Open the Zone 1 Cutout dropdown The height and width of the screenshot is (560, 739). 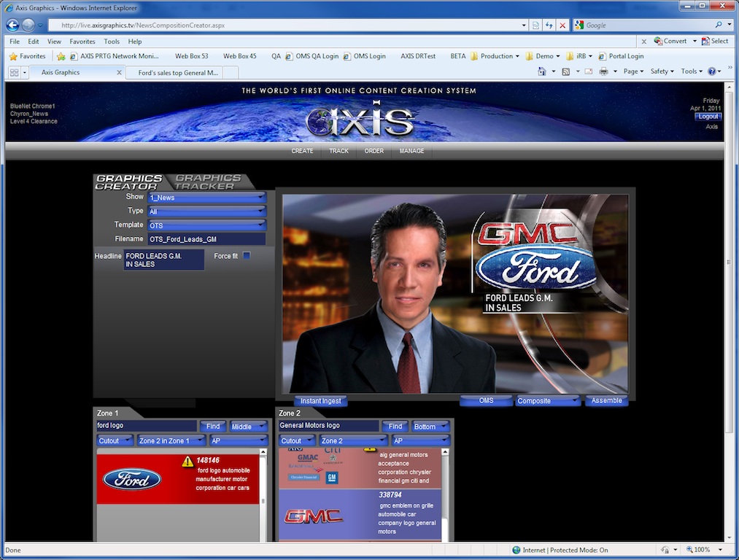(115, 441)
